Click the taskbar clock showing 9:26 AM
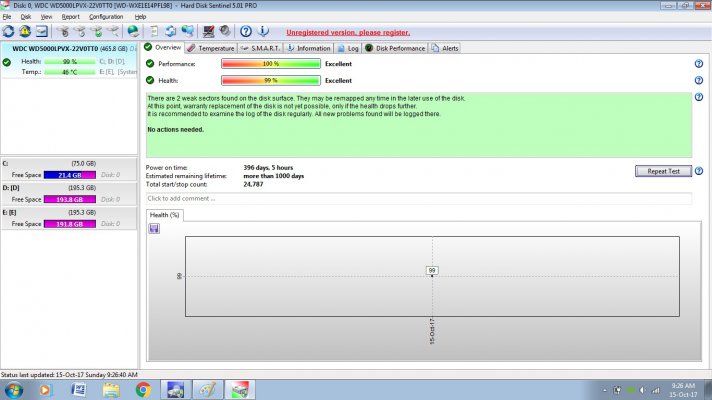 683,390
